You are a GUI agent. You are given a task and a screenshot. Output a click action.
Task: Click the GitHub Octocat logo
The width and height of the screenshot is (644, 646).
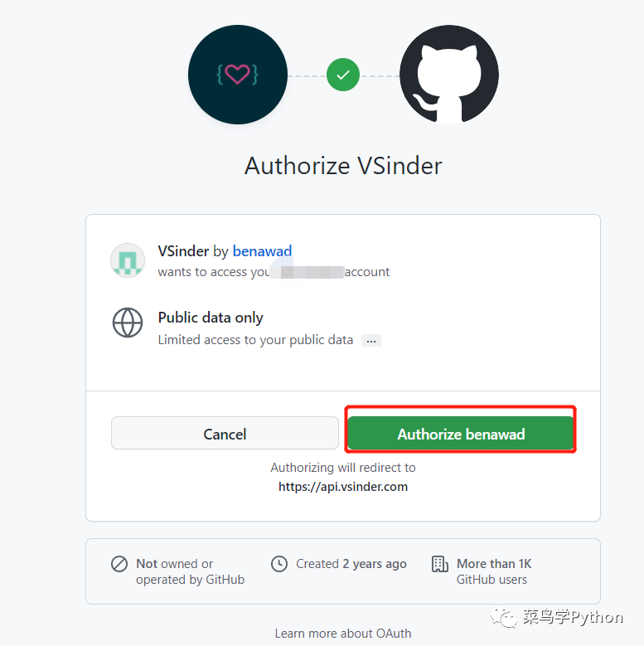click(x=449, y=75)
